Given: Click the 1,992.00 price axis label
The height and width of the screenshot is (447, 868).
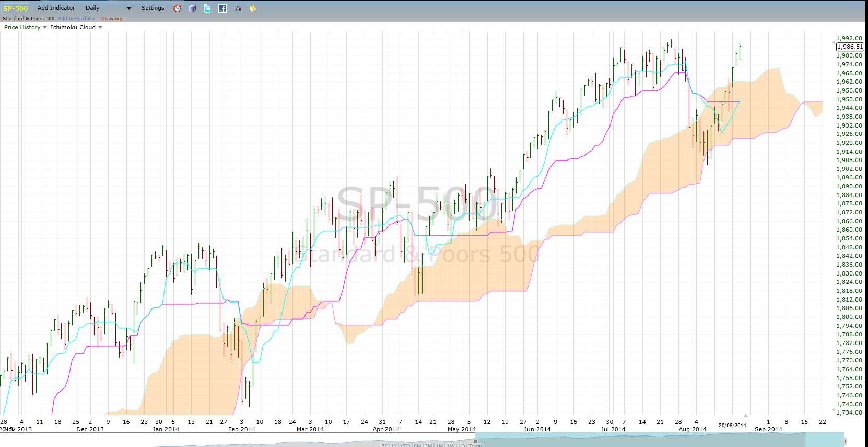Looking at the screenshot, I should [849, 38].
